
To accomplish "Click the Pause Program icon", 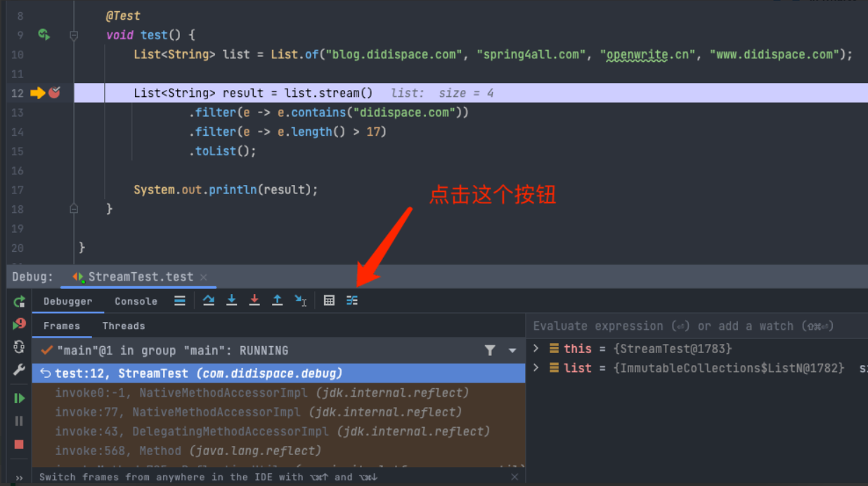I will [x=20, y=421].
